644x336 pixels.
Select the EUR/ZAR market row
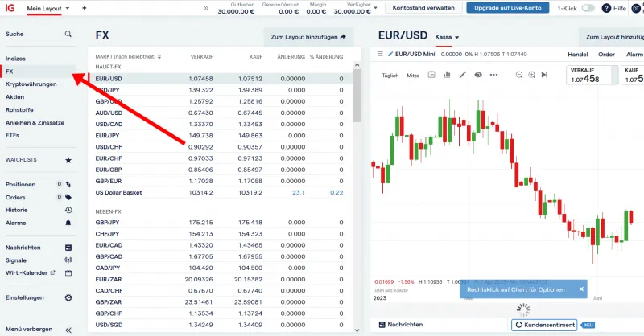tap(220, 280)
